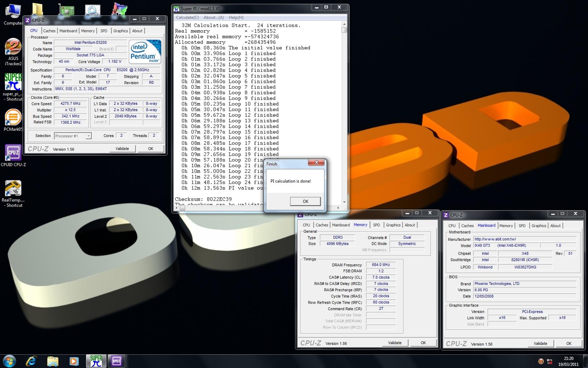Click the Super PI horizontal scrollbar right arrow
Viewport: 588px width, 368px height.
click(x=338, y=208)
